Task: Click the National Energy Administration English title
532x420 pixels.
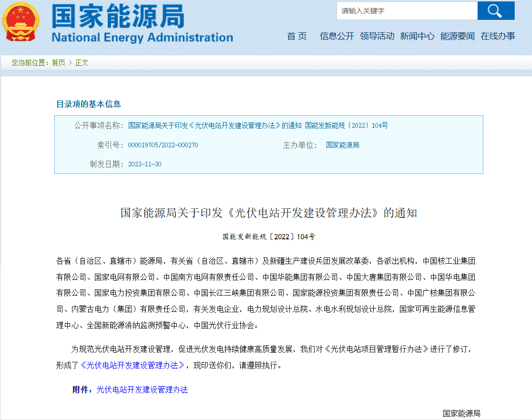Action: tap(142, 37)
